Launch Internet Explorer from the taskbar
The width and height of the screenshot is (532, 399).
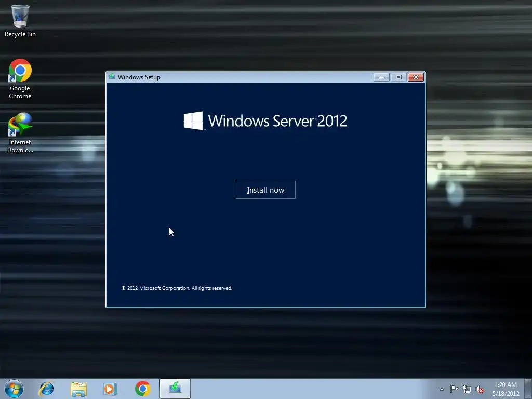tap(46, 389)
